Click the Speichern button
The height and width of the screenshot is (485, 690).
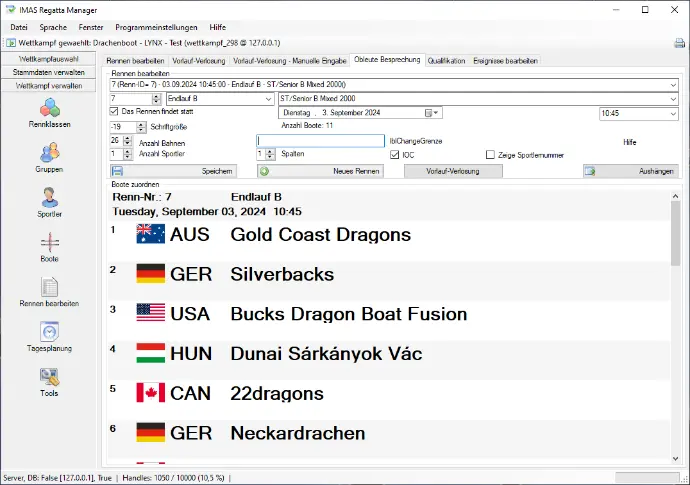tap(173, 171)
